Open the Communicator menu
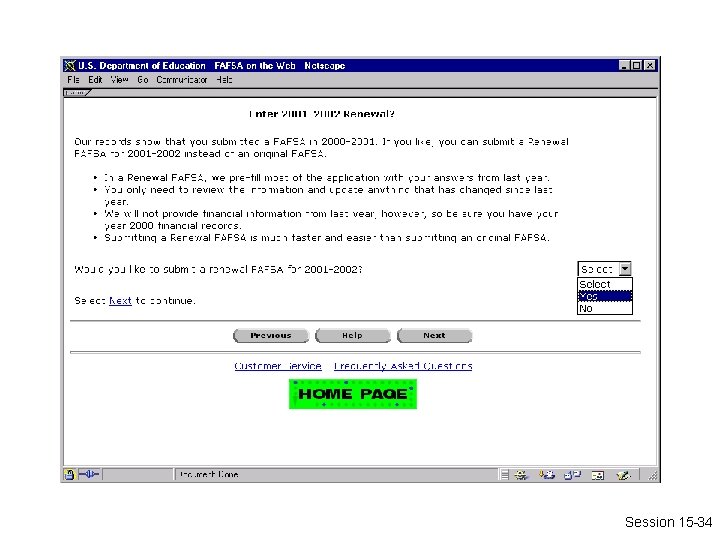The height and width of the screenshot is (540, 720). [182, 79]
